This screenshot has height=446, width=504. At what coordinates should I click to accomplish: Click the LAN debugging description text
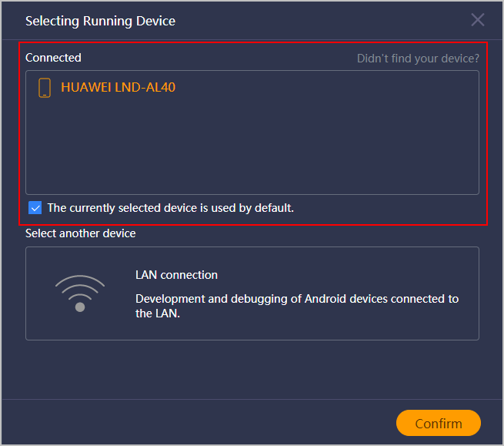(x=297, y=306)
